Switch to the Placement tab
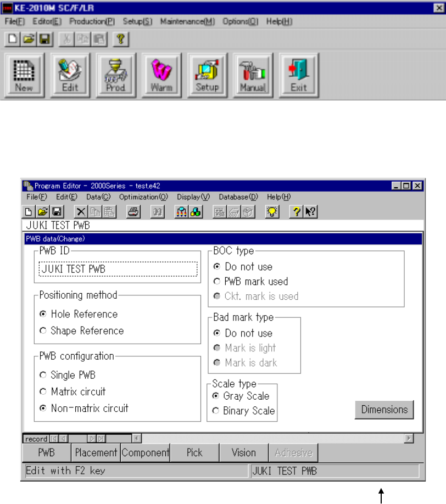This screenshot has width=446, height=504. [96, 452]
